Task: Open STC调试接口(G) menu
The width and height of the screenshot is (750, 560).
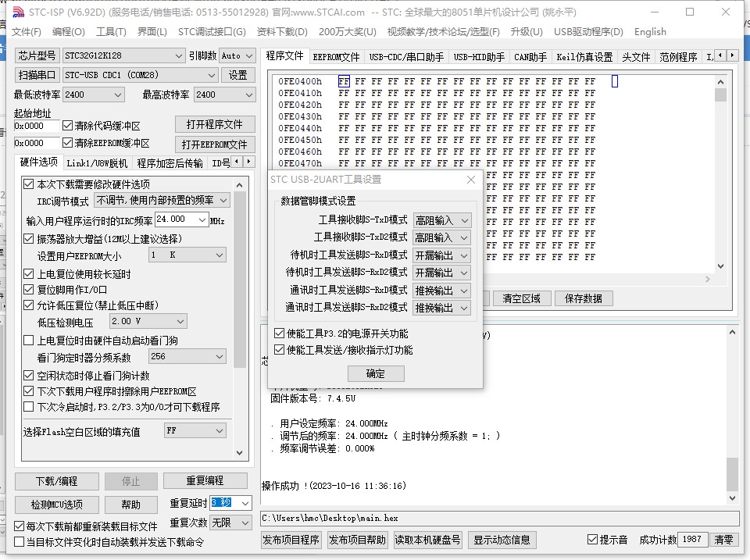Action: pos(212,31)
